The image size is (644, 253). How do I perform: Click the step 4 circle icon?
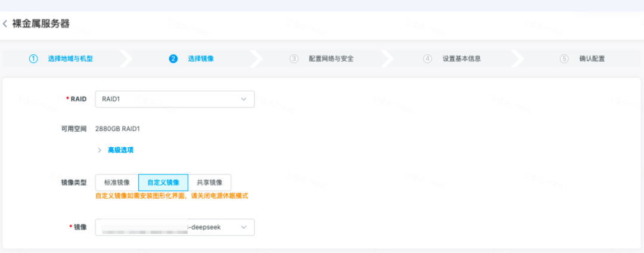pyautogui.click(x=428, y=58)
